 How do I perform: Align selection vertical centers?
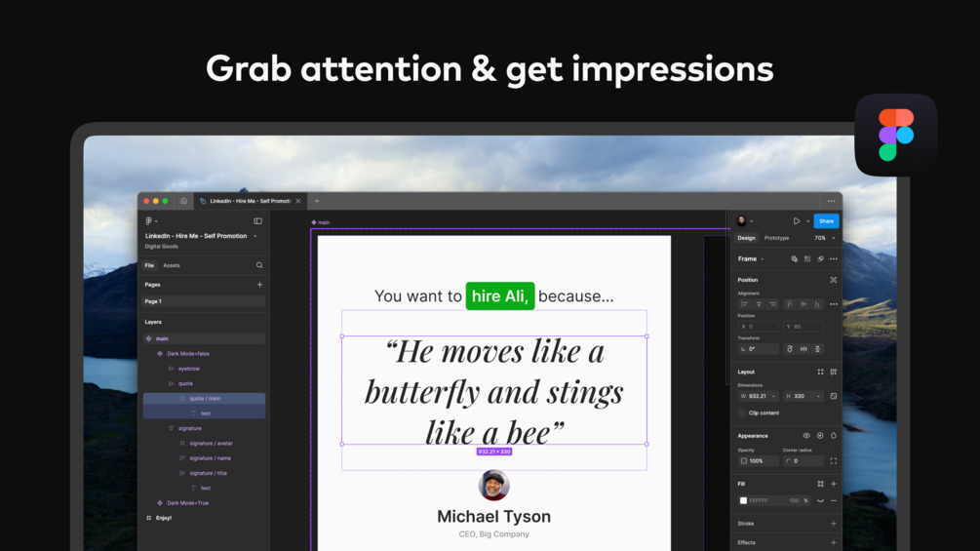tap(804, 304)
